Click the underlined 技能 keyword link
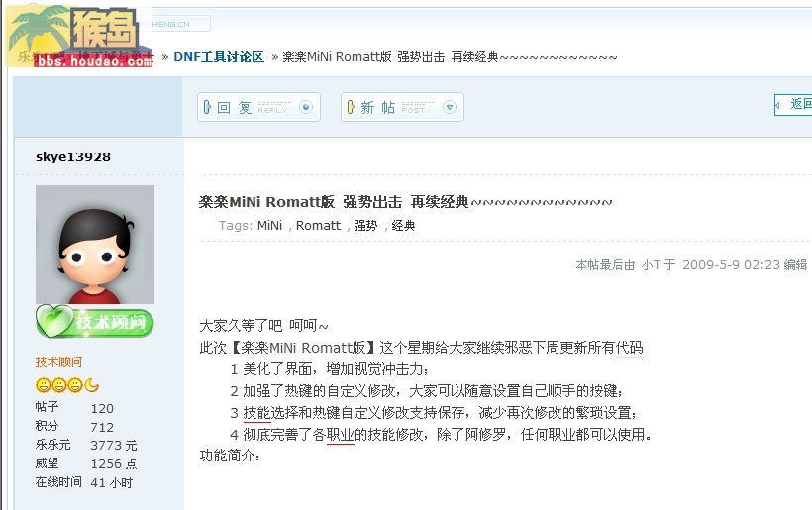 coord(257,413)
